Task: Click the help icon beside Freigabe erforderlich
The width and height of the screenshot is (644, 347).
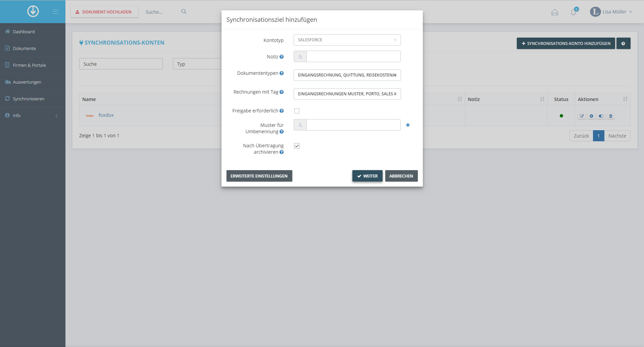Action: pos(282,111)
